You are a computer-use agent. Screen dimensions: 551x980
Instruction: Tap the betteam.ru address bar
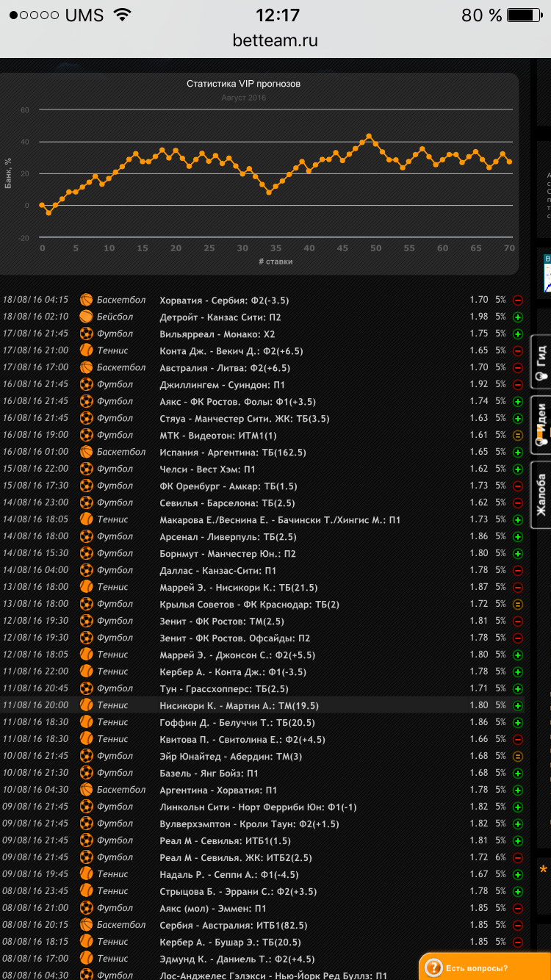click(275, 40)
